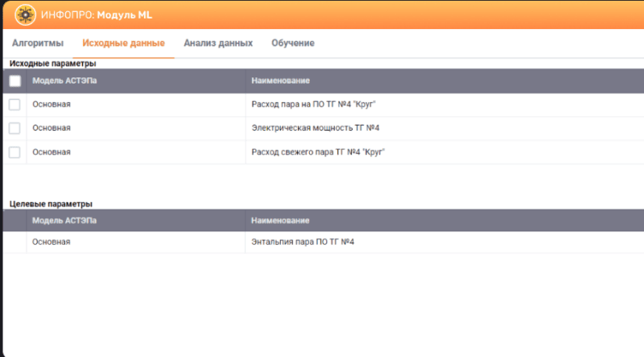
Task: Open the Исходные данные tab
Action: coord(123,44)
